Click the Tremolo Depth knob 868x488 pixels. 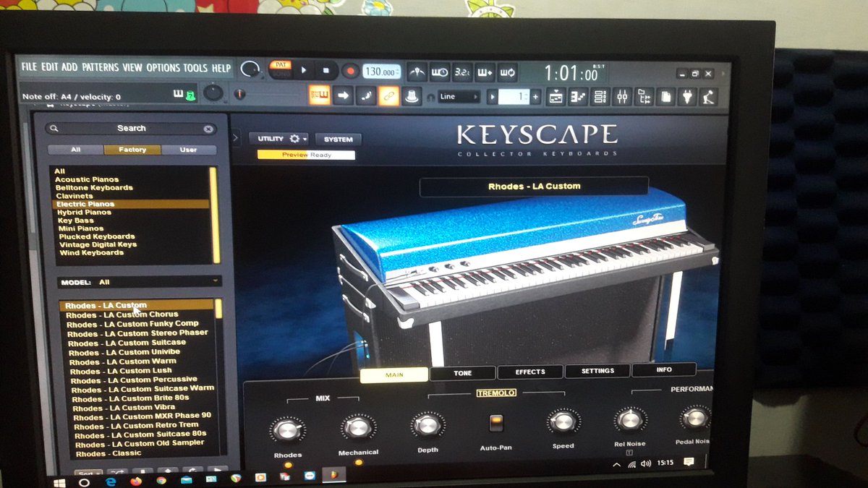point(427,425)
